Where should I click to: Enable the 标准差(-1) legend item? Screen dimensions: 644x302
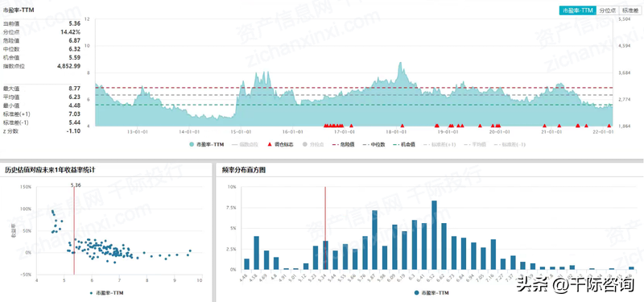pyautogui.click(x=509, y=145)
